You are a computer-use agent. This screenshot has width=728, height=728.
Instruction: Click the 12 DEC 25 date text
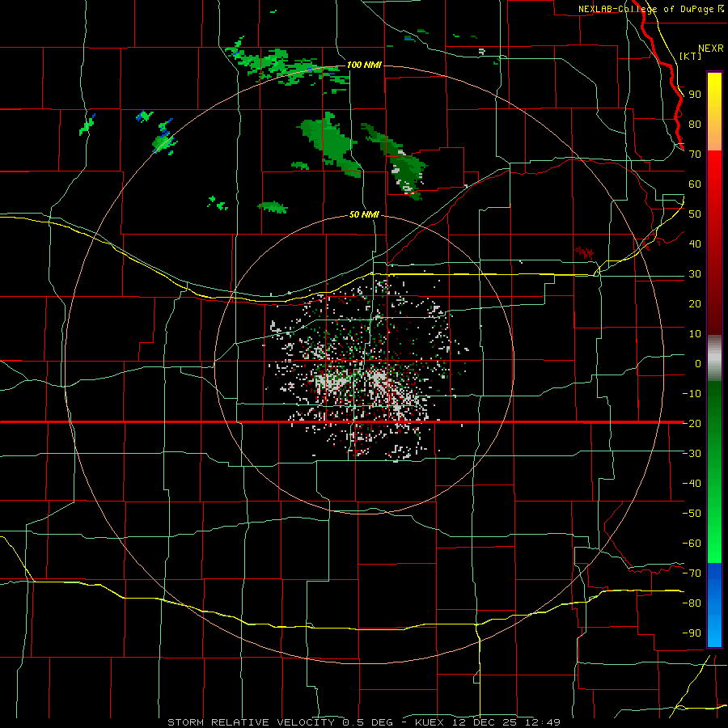(485, 722)
